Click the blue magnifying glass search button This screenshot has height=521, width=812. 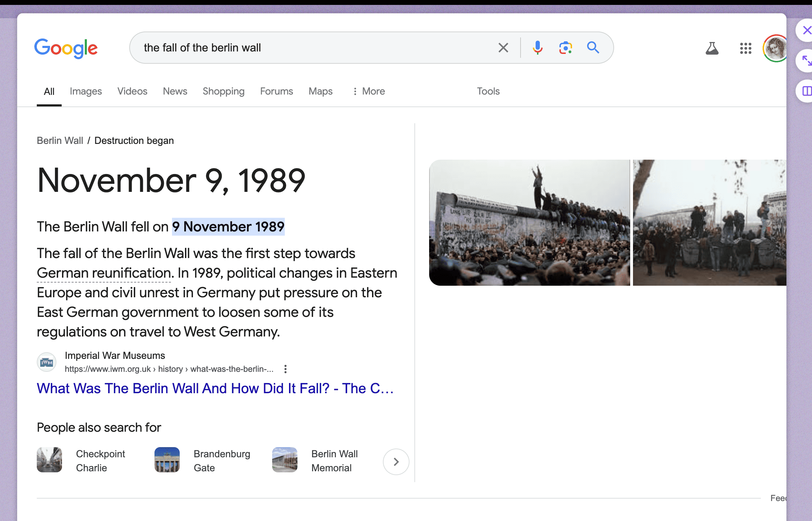[x=593, y=47]
